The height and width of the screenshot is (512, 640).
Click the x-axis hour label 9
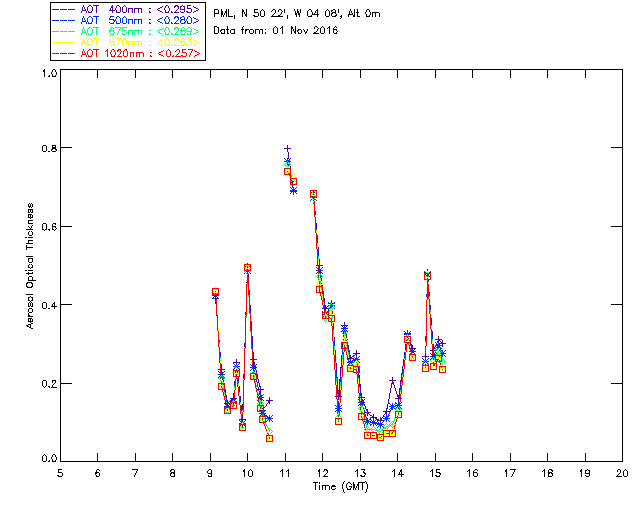[x=210, y=473]
